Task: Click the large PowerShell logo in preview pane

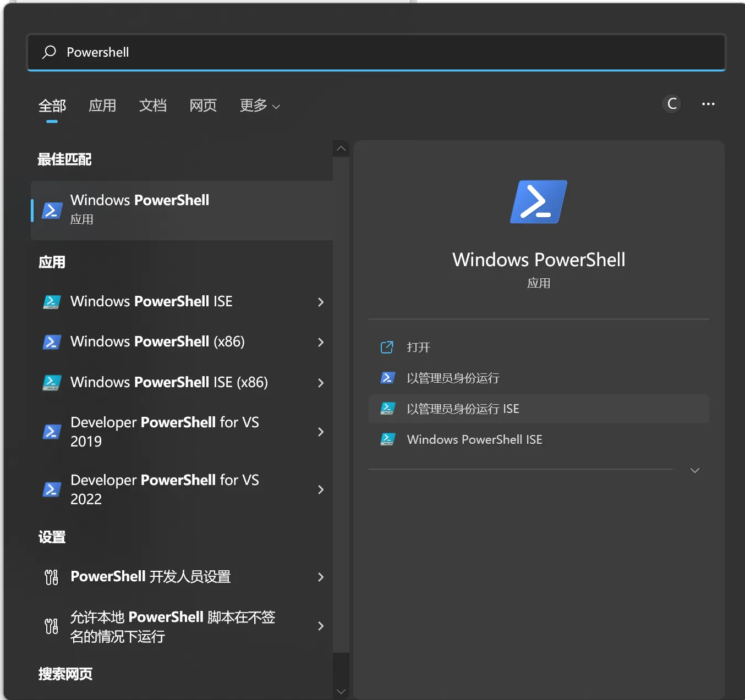Action: pos(538,202)
